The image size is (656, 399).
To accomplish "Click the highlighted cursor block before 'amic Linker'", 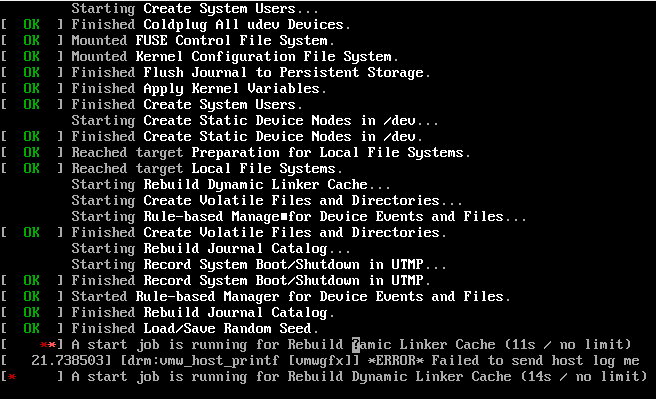I will coord(356,345).
